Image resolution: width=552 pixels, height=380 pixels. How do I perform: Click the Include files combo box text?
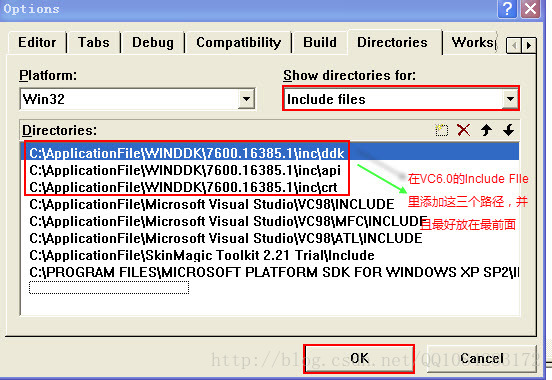coord(326,99)
